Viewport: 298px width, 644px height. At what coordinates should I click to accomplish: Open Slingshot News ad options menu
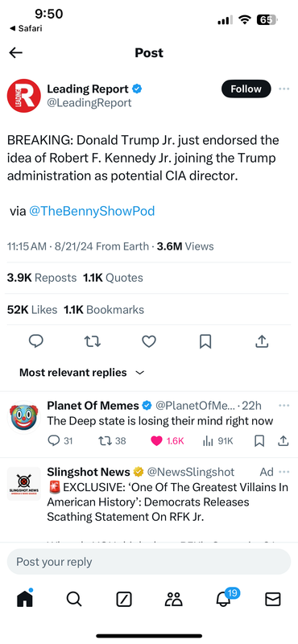click(284, 472)
